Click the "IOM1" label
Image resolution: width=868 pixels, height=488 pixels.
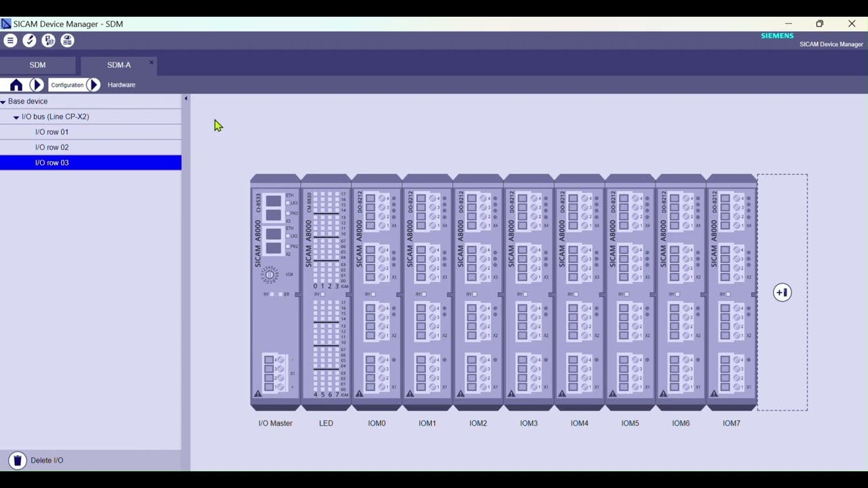[427, 423]
